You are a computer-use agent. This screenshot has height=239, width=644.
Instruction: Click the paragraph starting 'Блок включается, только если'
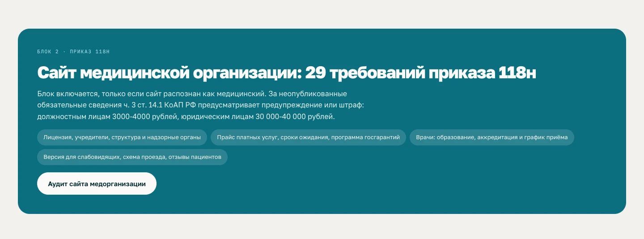pos(201,106)
